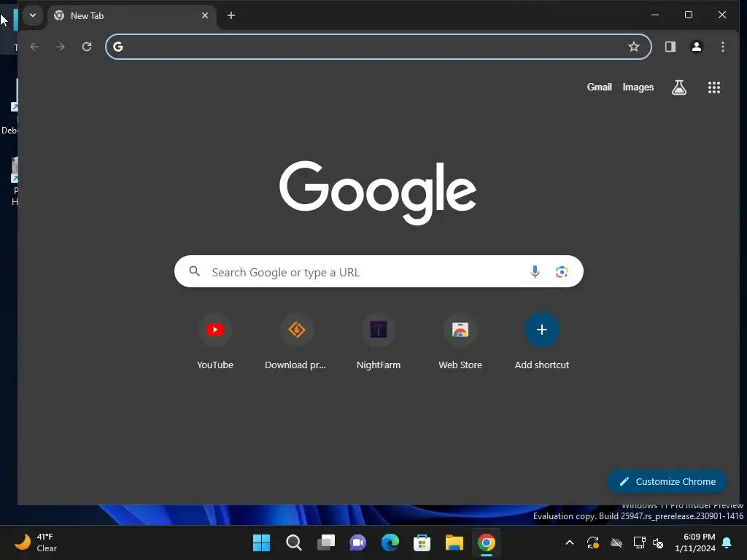Search by image with Google Lens
Image resolution: width=747 pixels, height=560 pixels.
[562, 271]
